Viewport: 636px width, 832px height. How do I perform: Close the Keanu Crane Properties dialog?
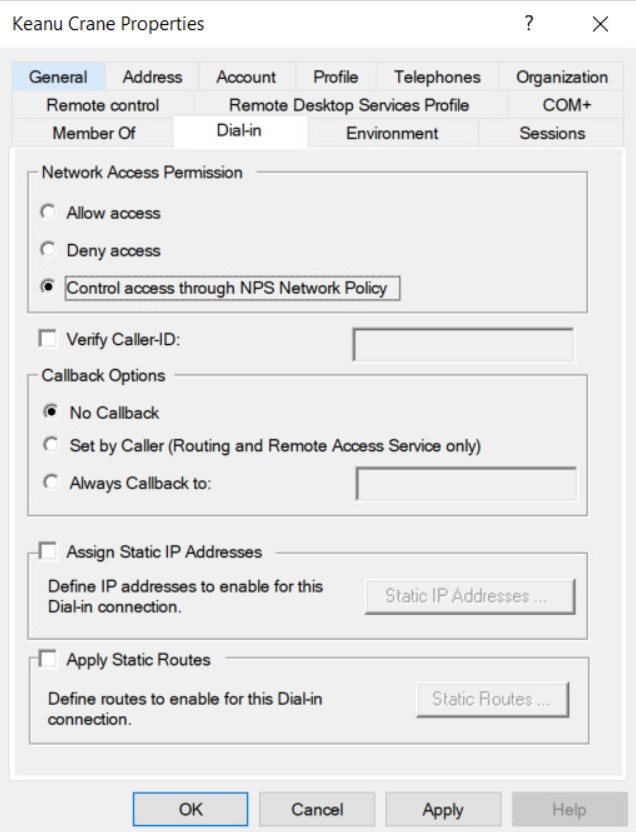(x=600, y=24)
